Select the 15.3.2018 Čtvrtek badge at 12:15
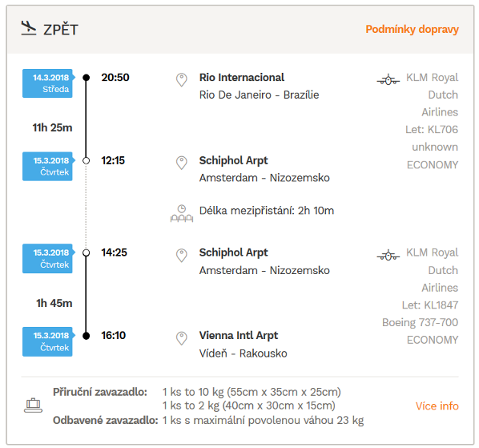The height and width of the screenshot is (448, 479). click(x=48, y=166)
